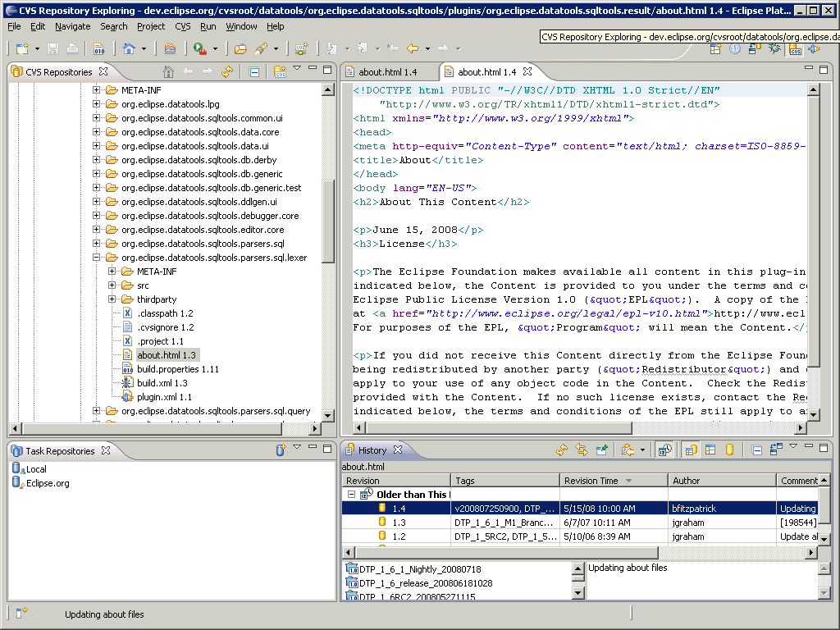This screenshot has width=840, height=630.
Task: Toggle local and remote revisions mode
Action: tap(691, 450)
